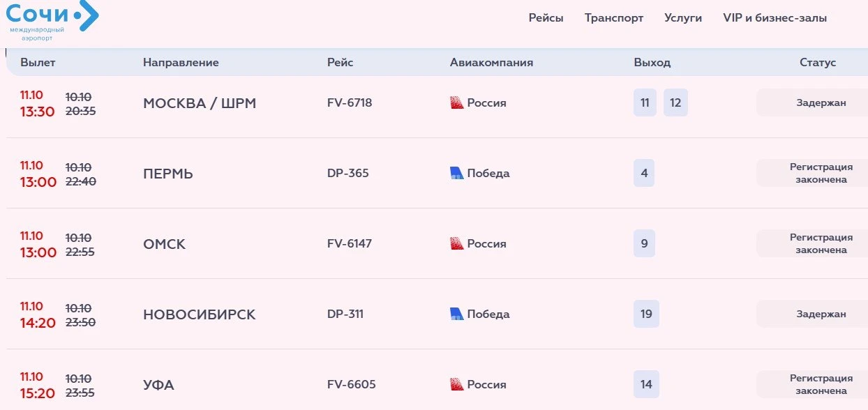Click the Победа airline logo for flight DP-365

[x=457, y=174]
